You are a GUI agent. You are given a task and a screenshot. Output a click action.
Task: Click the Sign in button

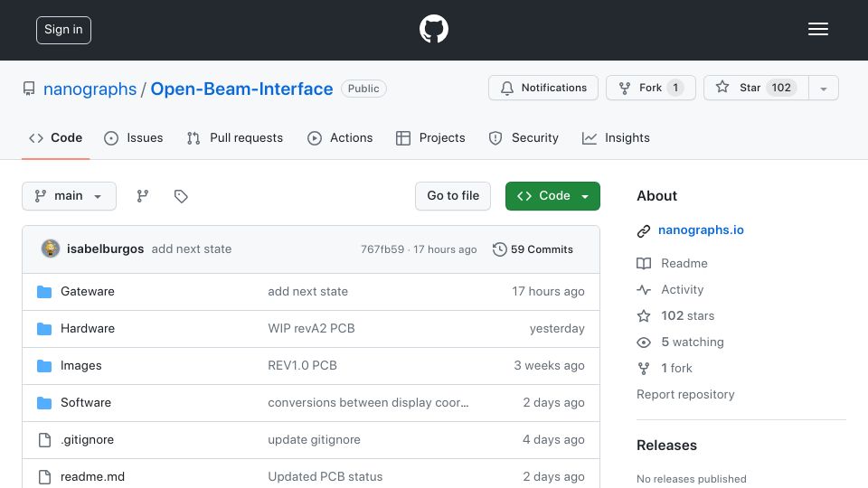tap(63, 30)
